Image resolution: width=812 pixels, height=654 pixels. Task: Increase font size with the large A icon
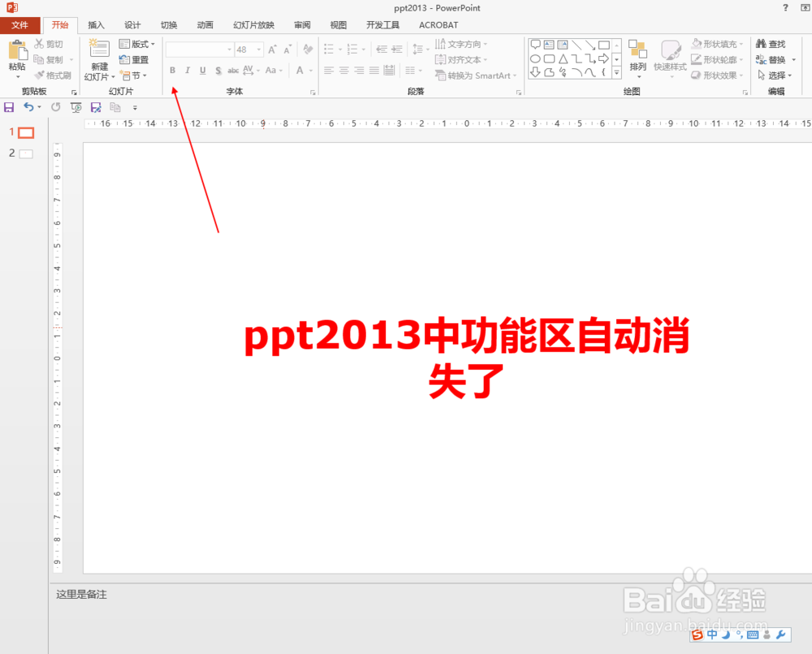click(272, 49)
